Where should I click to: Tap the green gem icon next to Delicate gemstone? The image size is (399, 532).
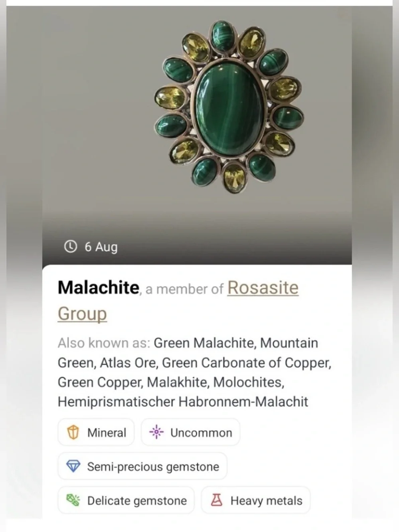pyautogui.click(x=72, y=500)
